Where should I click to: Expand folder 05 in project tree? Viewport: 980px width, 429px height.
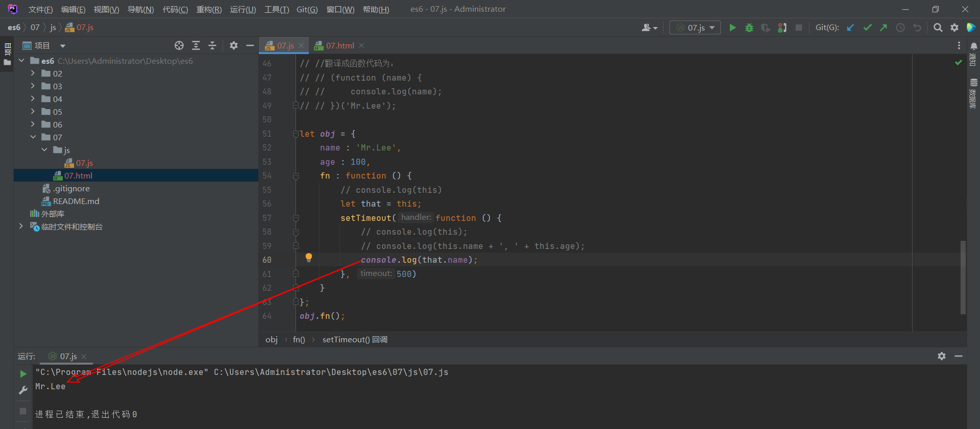click(x=33, y=111)
